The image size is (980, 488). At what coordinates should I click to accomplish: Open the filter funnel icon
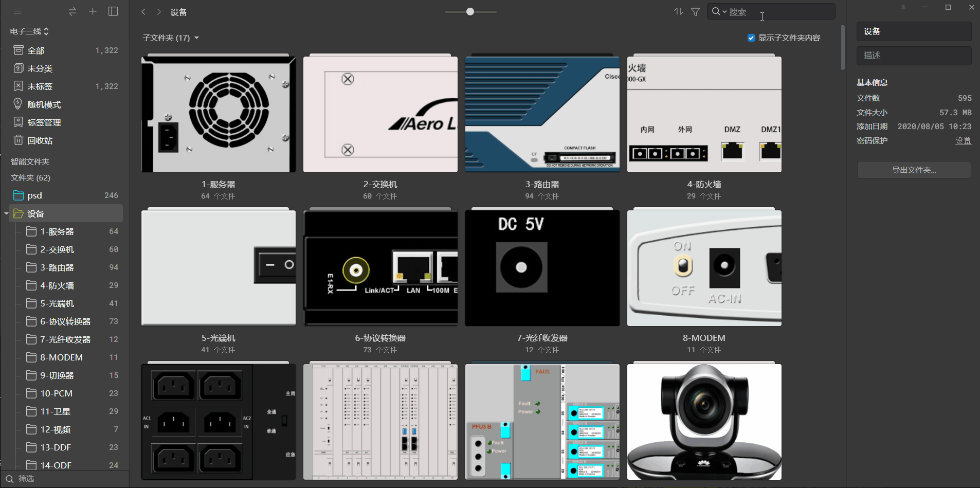[x=695, y=12]
